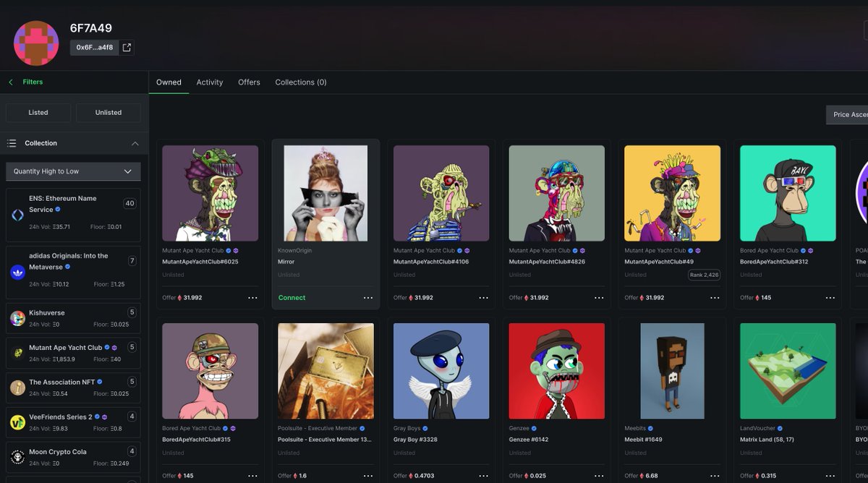Open more options on MutantApeYachtClub#6025 card
868x483 pixels.
pyautogui.click(x=252, y=298)
